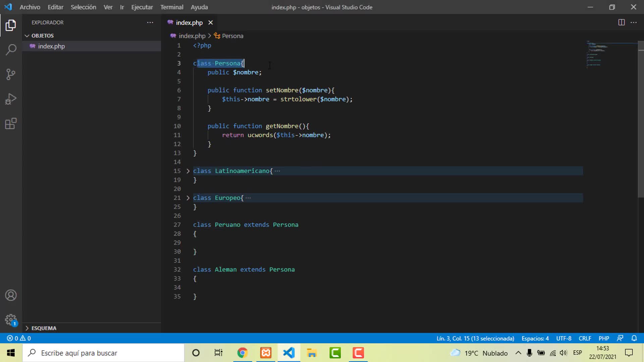644x362 pixels.
Task: Open the Manage gear settings icon
Action: tap(11, 320)
